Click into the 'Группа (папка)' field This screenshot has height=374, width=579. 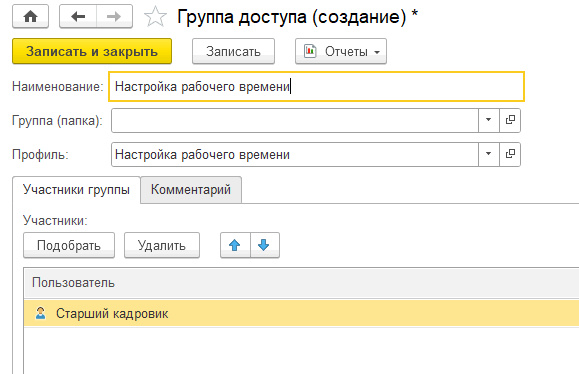(x=295, y=120)
